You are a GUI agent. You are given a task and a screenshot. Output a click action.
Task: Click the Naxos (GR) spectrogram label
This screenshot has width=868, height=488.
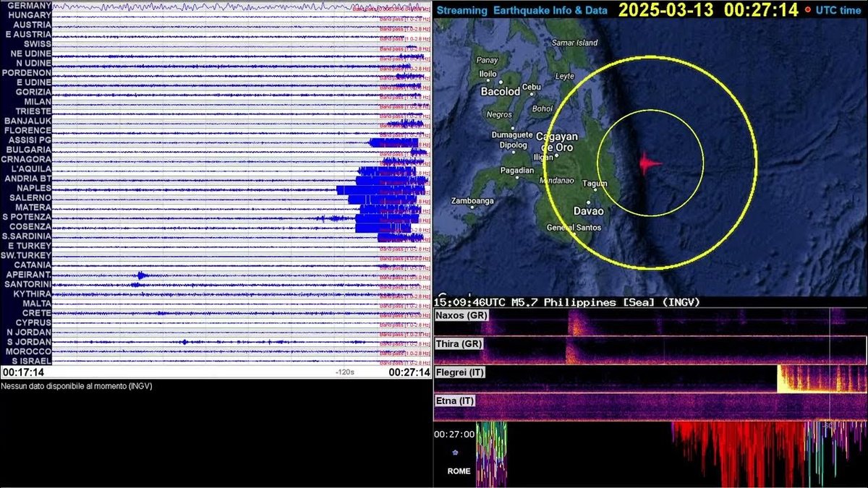(x=462, y=315)
